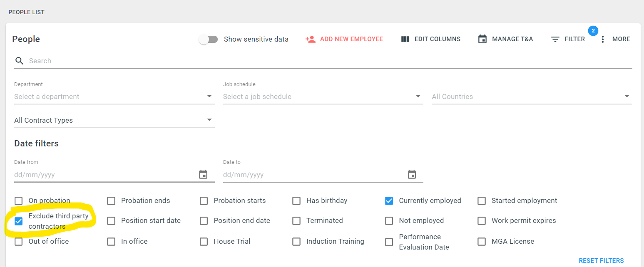This screenshot has height=267, width=644.
Task: Click the PEOPLE LIST breadcrumb text
Action: coord(26,12)
